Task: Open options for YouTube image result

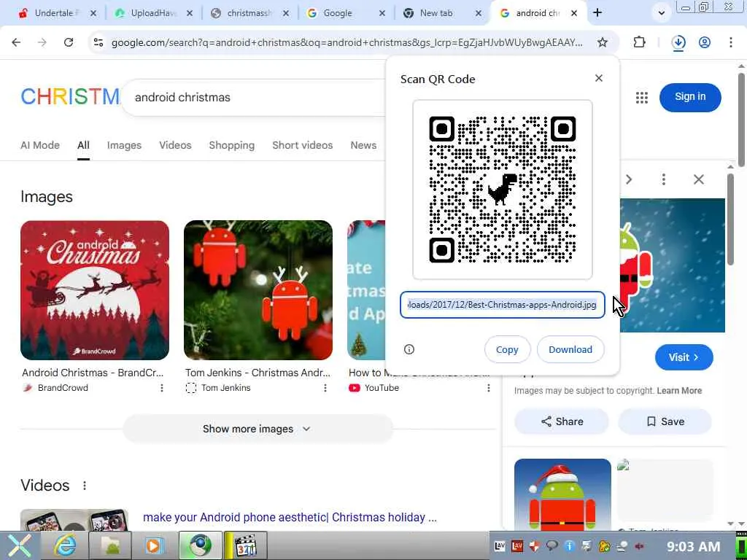Action: point(488,388)
